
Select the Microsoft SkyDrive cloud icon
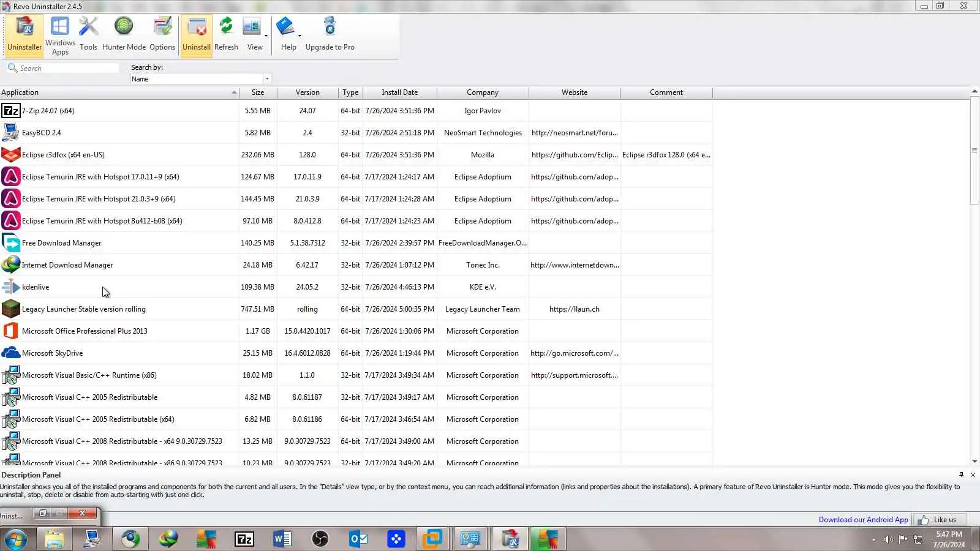point(11,353)
